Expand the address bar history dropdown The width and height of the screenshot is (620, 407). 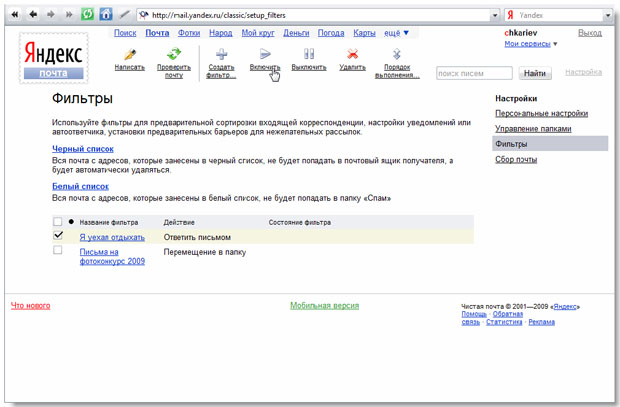coord(495,15)
